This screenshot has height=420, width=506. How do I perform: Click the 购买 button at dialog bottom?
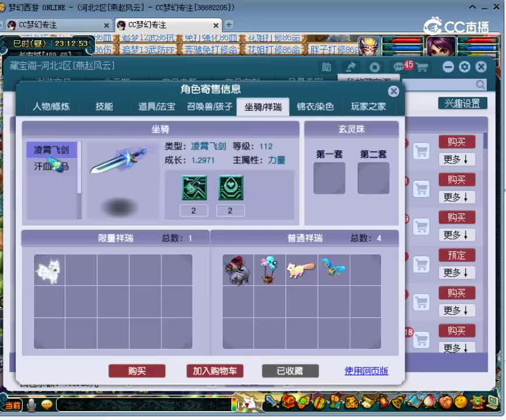[137, 370]
